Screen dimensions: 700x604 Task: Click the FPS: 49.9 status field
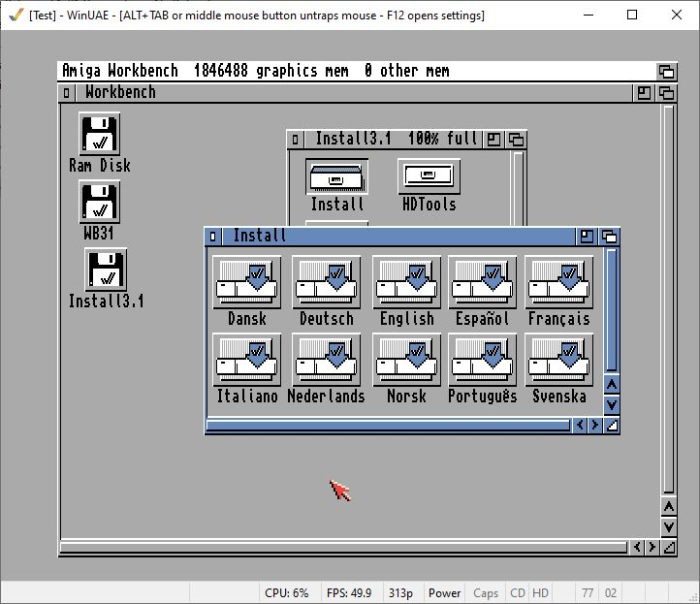[x=349, y=592]
